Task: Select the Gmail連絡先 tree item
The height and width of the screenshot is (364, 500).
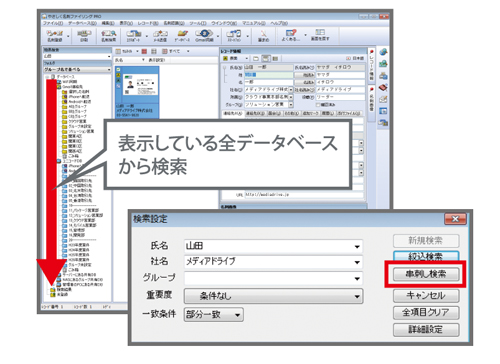Action: [72, 86]
